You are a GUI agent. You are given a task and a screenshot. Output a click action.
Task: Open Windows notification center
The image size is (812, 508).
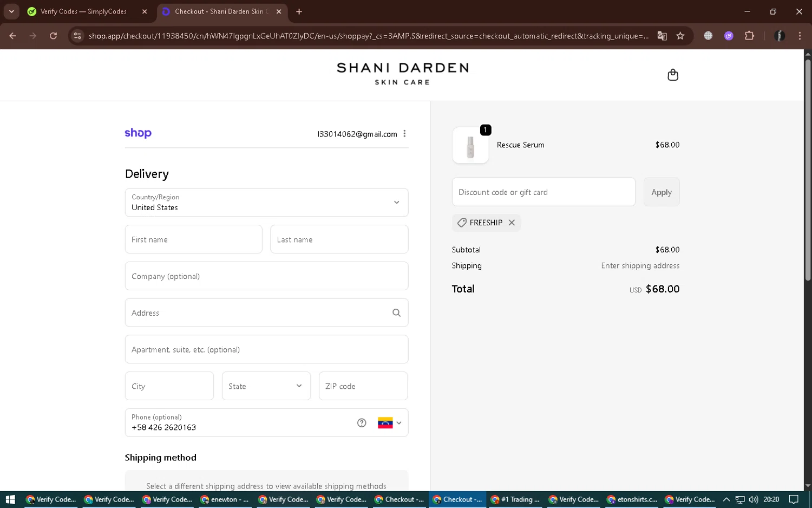pos(794,500)
